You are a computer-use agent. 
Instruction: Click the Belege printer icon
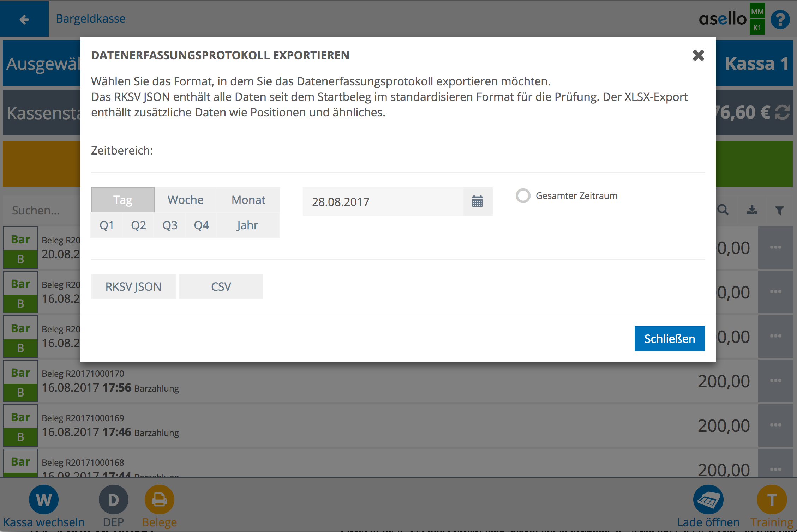(x=159, y=500)
